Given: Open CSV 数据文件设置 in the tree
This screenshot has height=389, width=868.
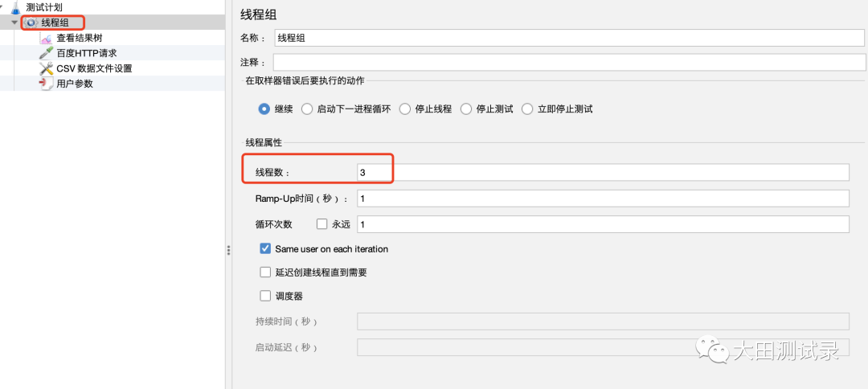Looking at the screenshot, I should pos(94,68).
